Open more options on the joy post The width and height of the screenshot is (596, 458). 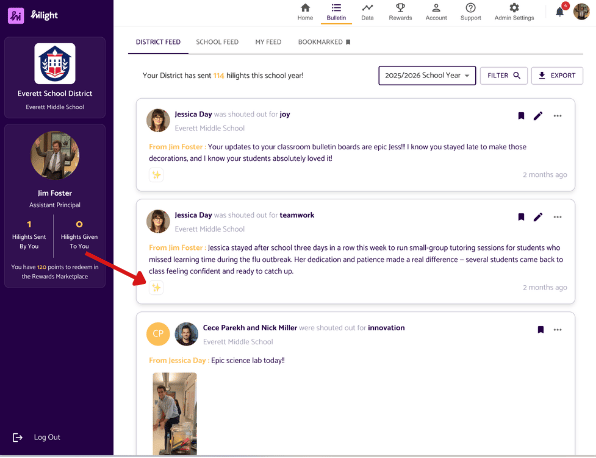pos(557,116)
